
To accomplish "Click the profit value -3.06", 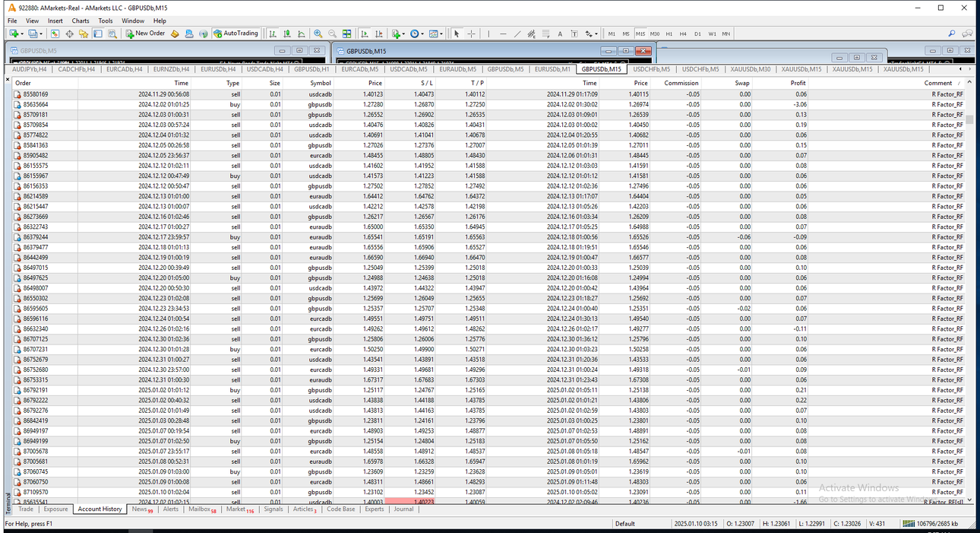I will coord(798,104).
